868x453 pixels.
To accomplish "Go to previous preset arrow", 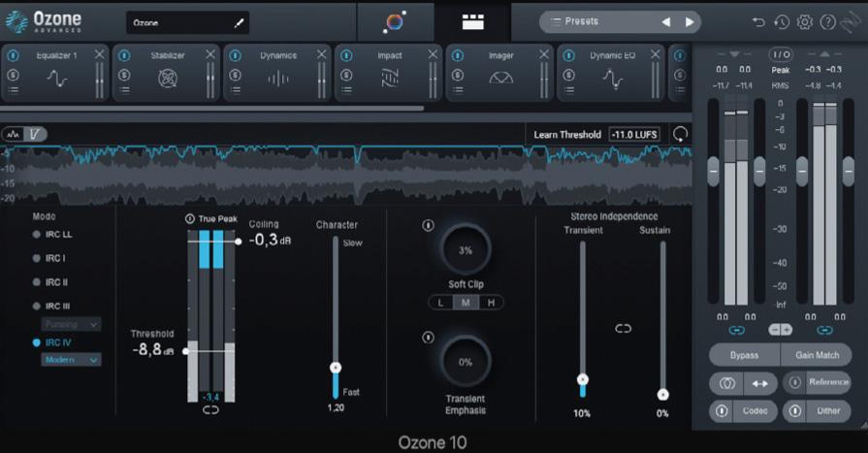I will (666, 21).
